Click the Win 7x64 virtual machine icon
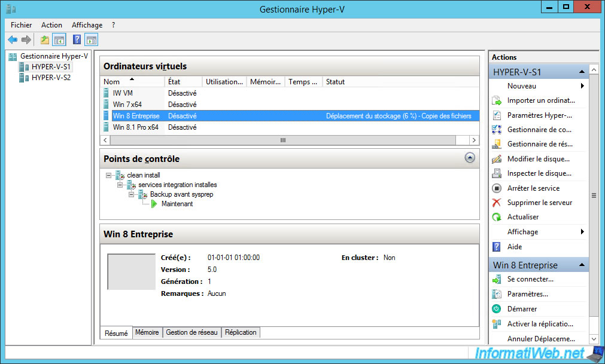605x364 pixels. [x=106, y=105]
